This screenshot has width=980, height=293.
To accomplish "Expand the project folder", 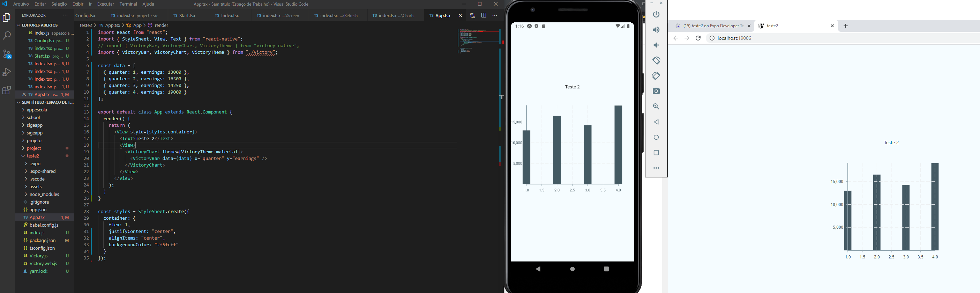I will click(x=45, y=148).
